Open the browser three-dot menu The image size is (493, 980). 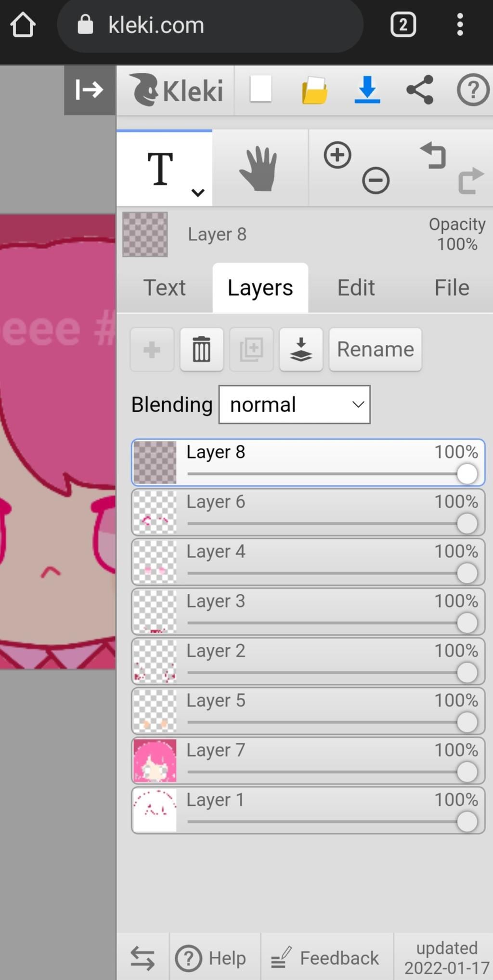pos(460,25)
